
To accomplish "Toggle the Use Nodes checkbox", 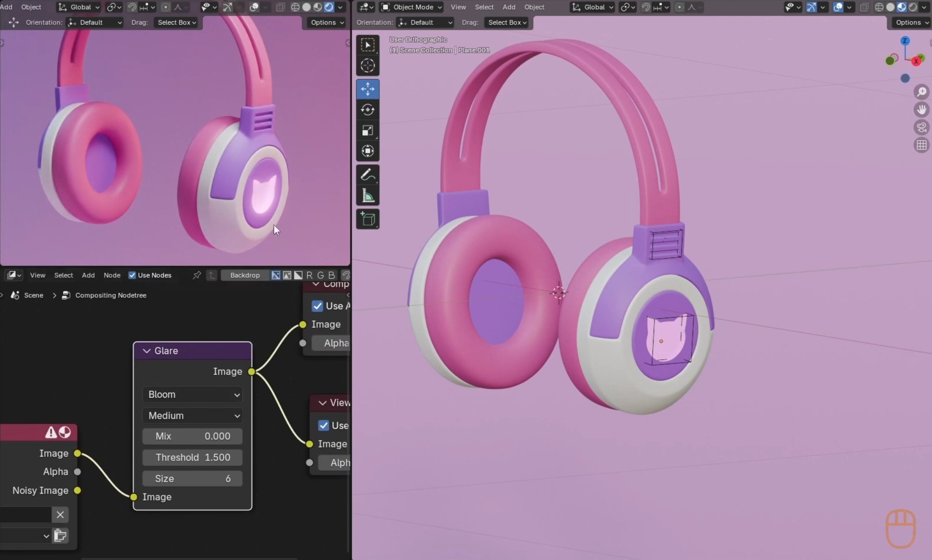I will [132, 275].
